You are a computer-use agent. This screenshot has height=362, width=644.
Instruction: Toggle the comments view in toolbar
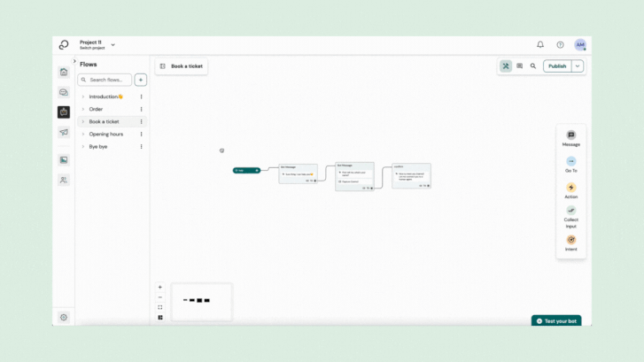click(x=520, y=66)
